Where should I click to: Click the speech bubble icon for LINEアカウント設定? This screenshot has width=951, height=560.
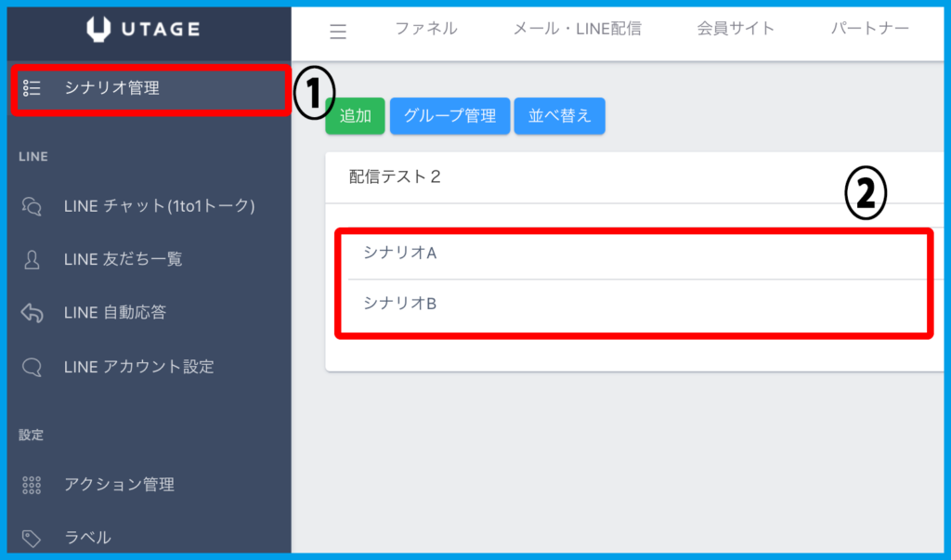[x=32, y=367]
